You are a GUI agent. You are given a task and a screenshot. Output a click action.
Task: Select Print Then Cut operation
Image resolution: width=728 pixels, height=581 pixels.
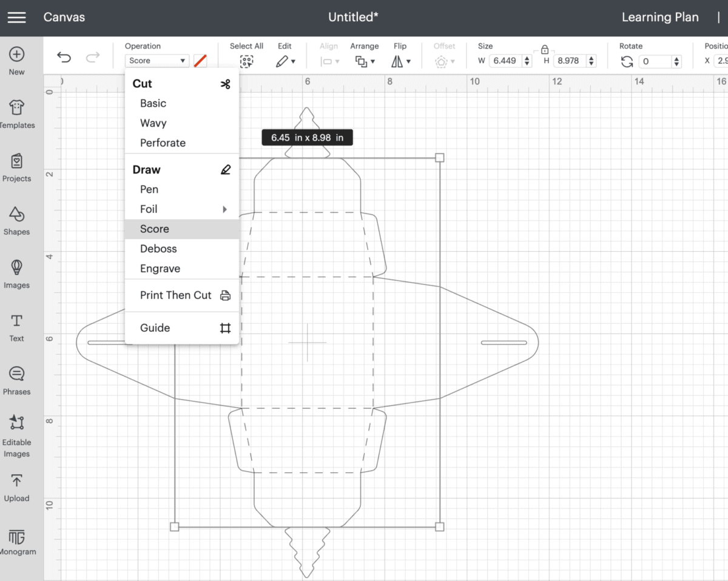(x=176, y=295)
